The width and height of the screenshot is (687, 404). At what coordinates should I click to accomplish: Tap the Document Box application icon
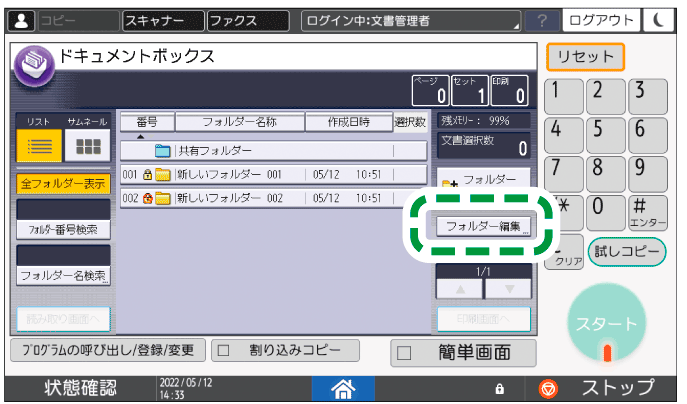click(34, 66)
